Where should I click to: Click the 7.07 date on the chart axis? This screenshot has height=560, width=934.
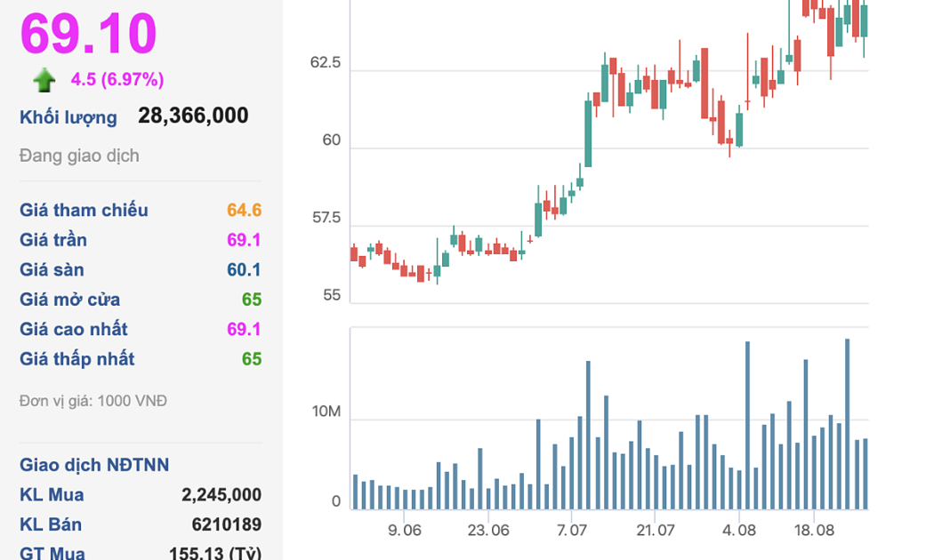(572, 530)
